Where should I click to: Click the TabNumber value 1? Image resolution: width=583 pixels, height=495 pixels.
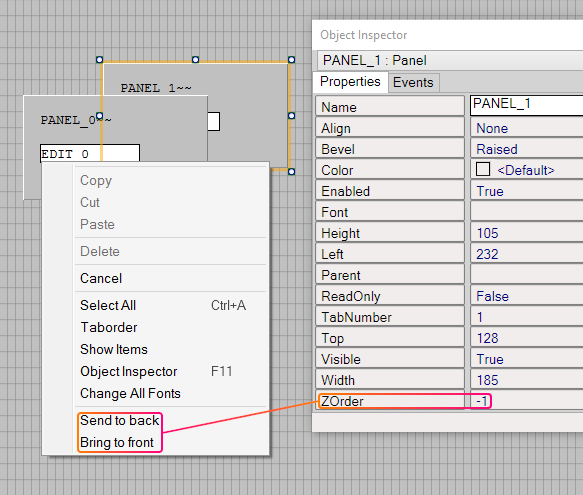[526, 317]
